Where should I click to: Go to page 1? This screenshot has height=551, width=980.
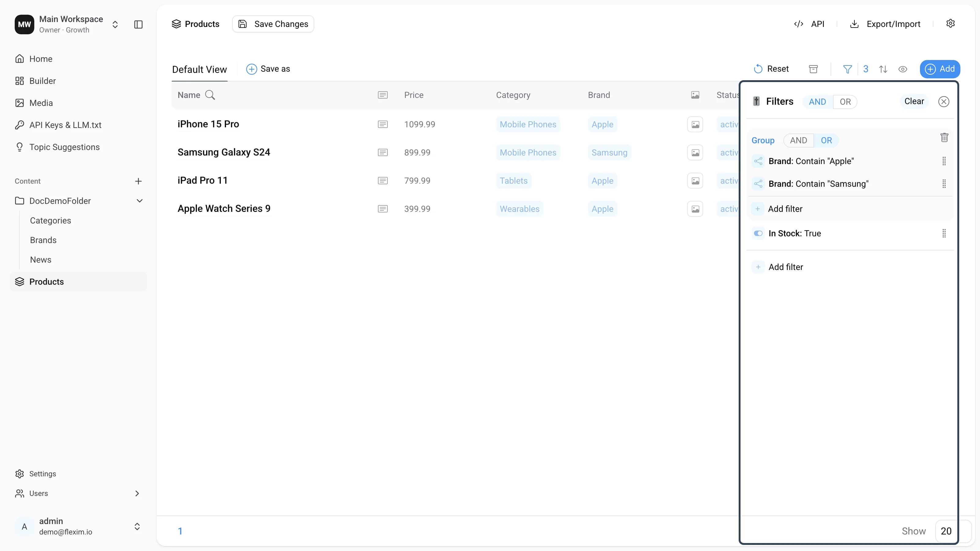180,531
